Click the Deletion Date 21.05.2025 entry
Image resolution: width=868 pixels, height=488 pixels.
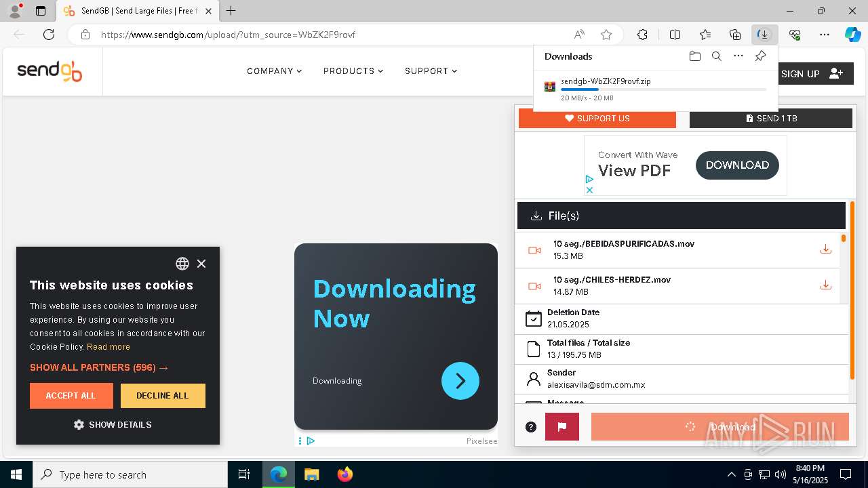pyautogui.click(x=682, y=319)
